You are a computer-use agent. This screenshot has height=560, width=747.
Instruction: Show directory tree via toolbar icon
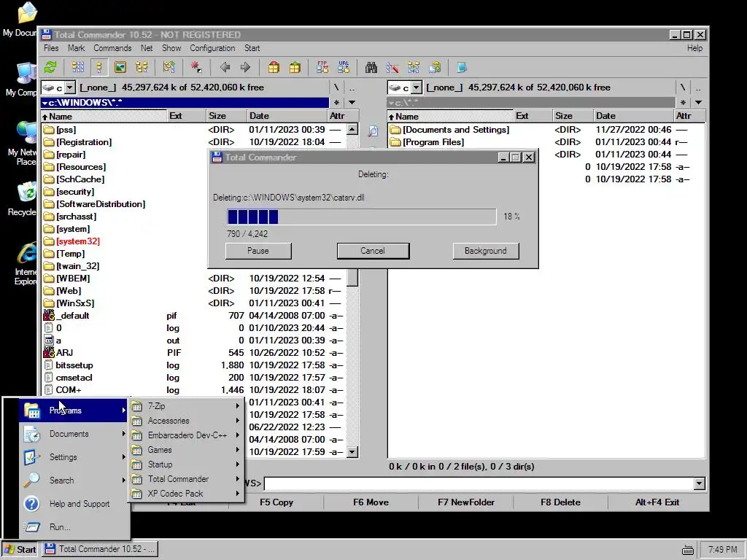click(x=142, y=68)
